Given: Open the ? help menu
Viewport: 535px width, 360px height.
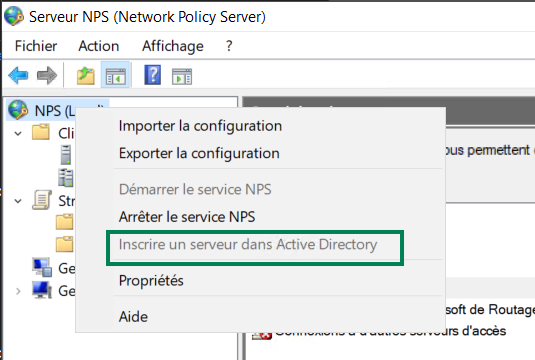Looking at the screenshot, I should coord(229,46).
